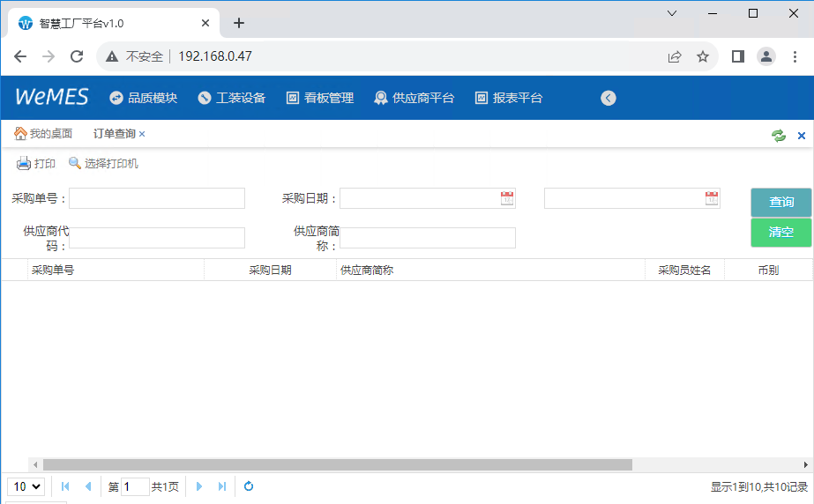Open the 报表平台 menu
The image size is (814, 504).
pos(509,98)
